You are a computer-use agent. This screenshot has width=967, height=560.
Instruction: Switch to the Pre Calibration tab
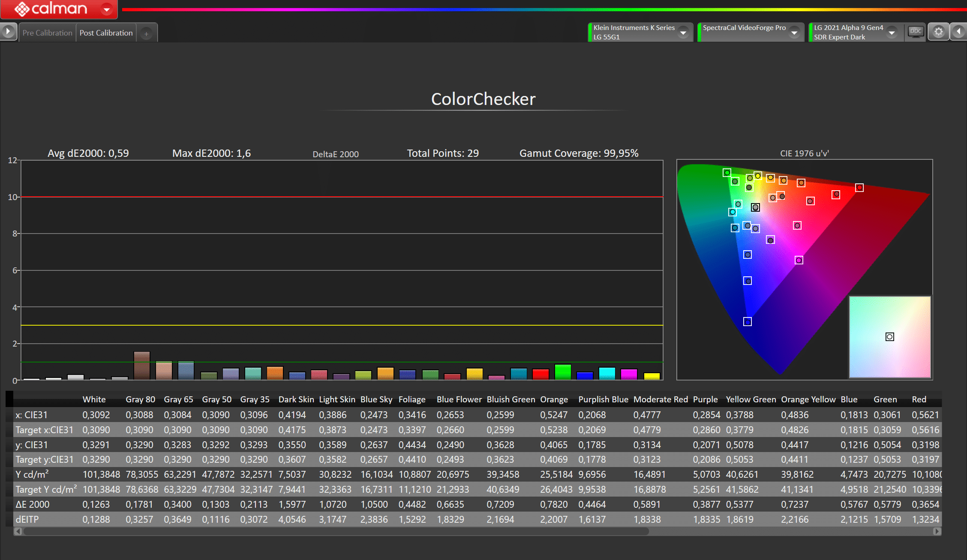click(x=47, y=33)
